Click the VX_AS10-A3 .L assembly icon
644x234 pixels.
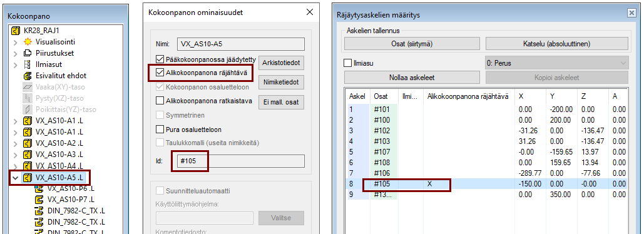tap(28, 155)
